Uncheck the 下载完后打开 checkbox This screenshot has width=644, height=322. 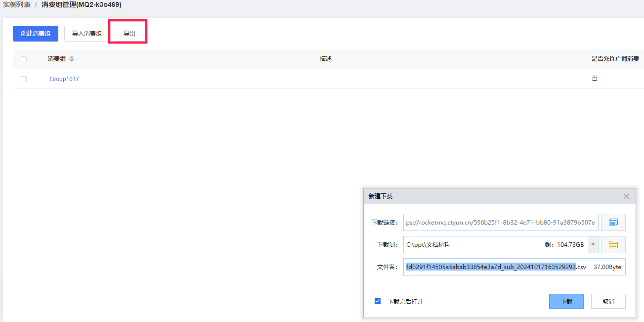[x=378, y=301]
